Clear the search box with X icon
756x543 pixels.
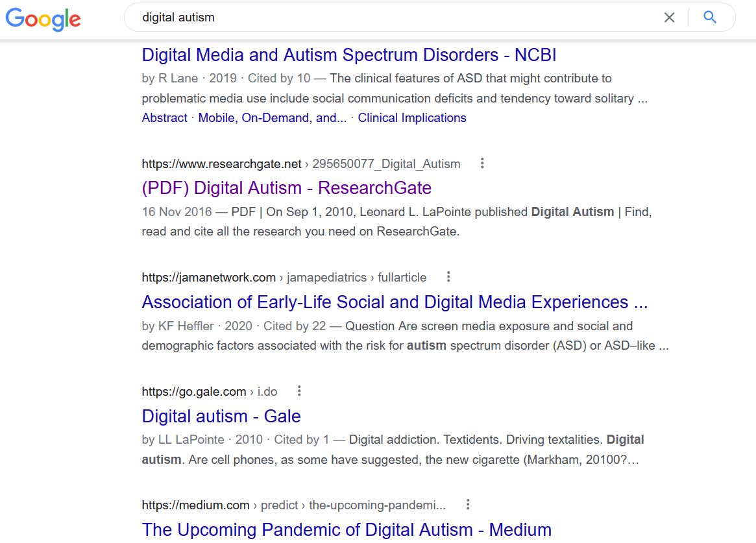coord(669,18)
